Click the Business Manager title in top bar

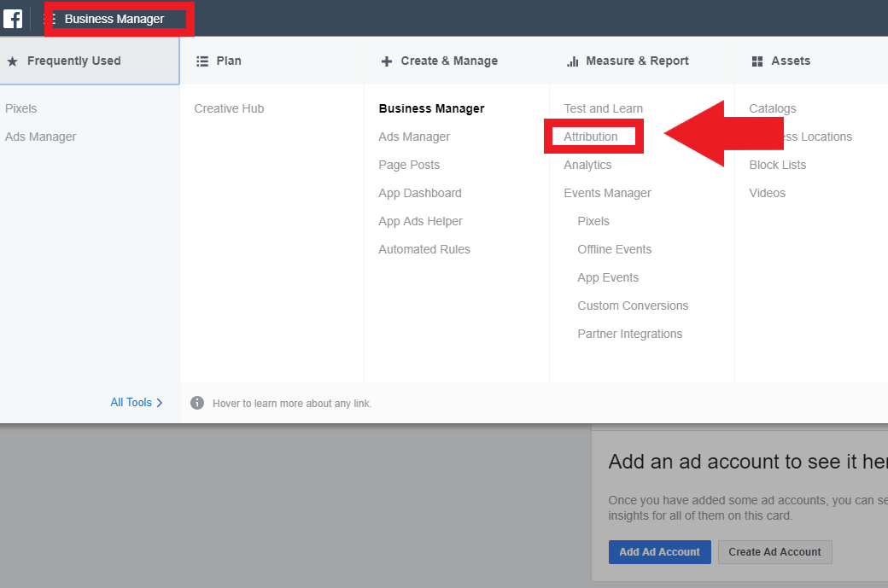pyautogui.click(x=114, y=19)
